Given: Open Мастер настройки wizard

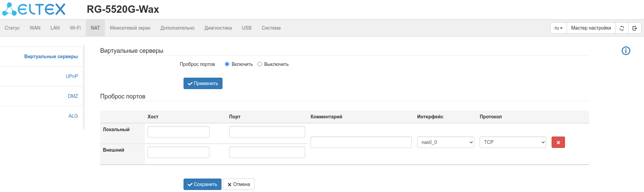Looking at the screenshot, I should coord(591,28).
